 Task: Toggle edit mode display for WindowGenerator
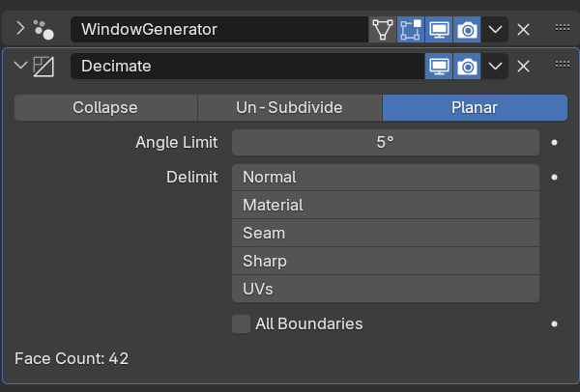point(411,30)
